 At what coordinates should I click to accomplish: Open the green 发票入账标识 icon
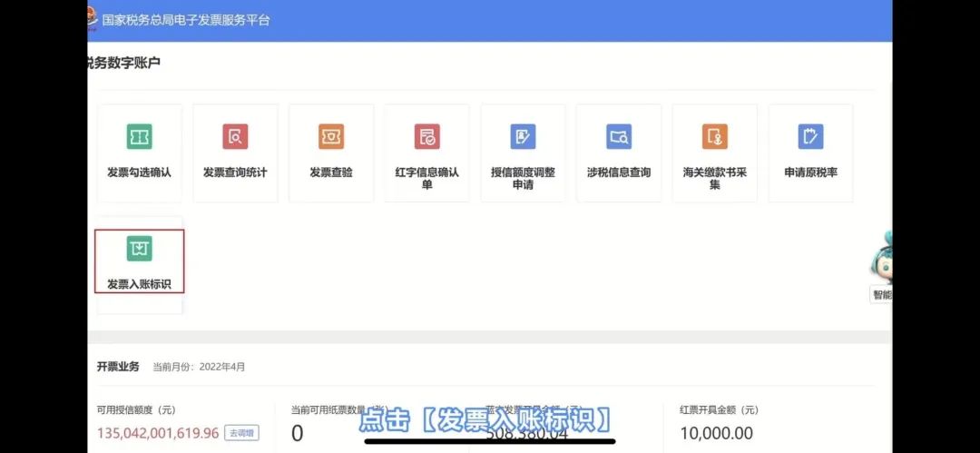click(x=139, y=249)
